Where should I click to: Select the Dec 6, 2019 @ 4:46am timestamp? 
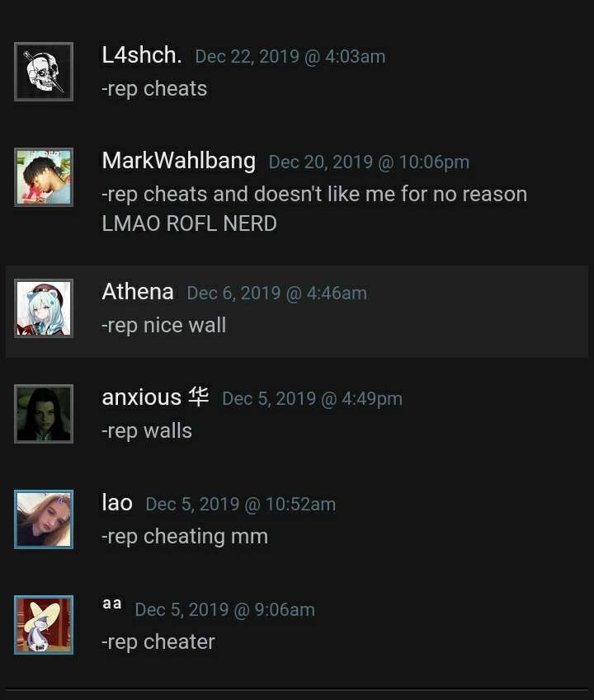pyautogui.click(x=277, y=294)
